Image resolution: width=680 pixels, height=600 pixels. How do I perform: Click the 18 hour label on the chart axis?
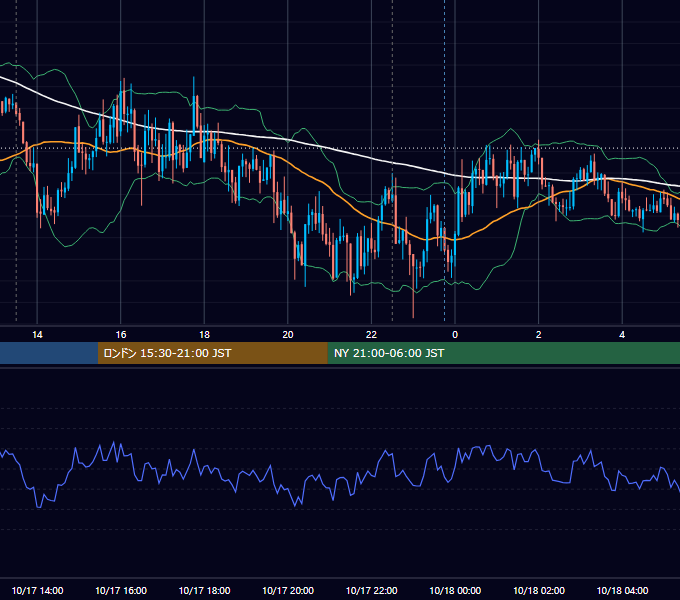pos(204,335)
